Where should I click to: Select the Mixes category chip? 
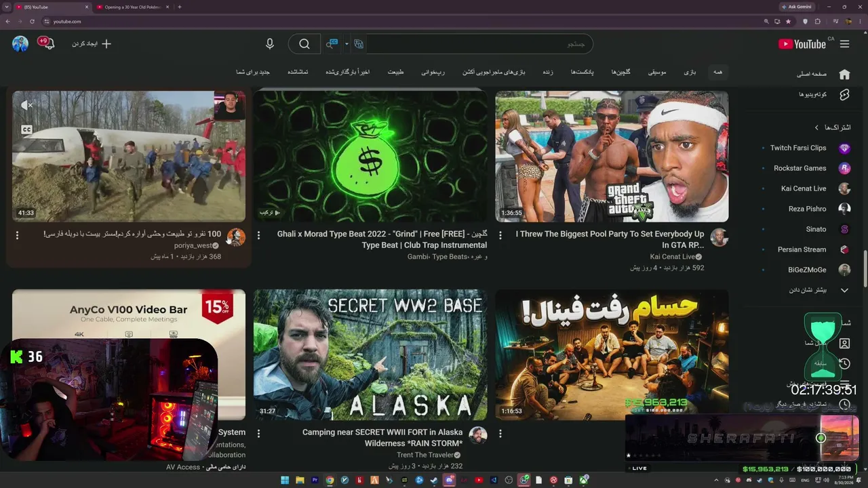(x=620, y=72)
